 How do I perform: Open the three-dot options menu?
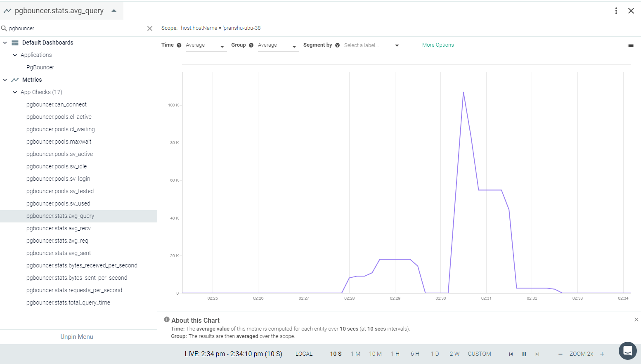[x=616, y=11]
